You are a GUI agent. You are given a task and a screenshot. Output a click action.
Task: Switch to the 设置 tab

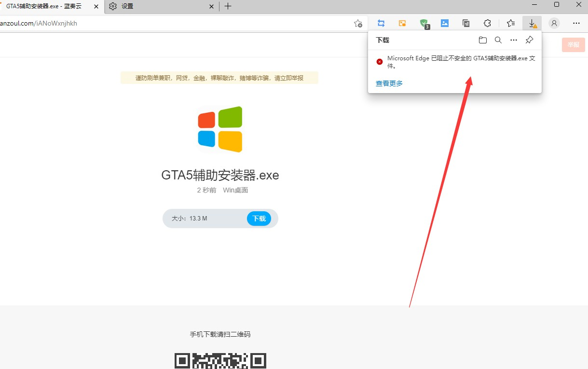pyautogui.click(x=159, y=6)
